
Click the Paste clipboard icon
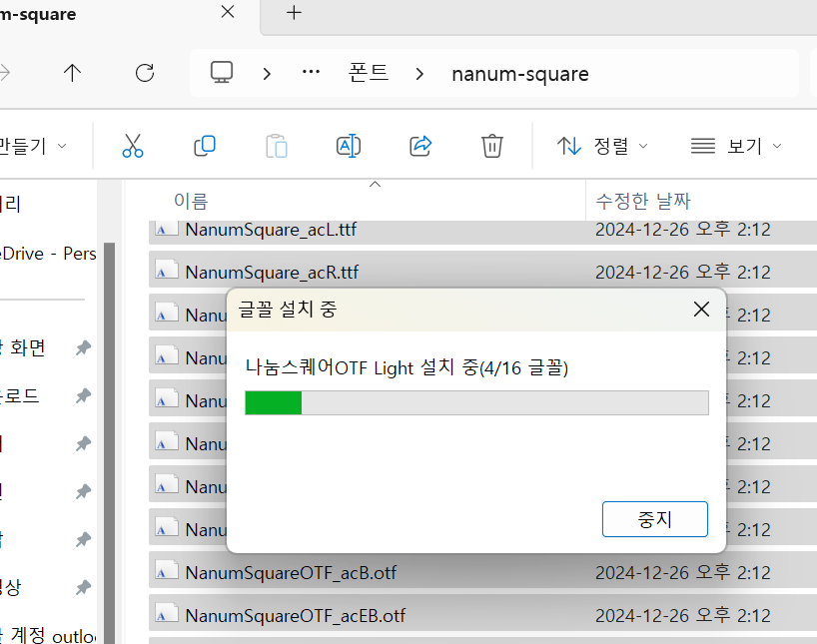click(x=276, y=146)
